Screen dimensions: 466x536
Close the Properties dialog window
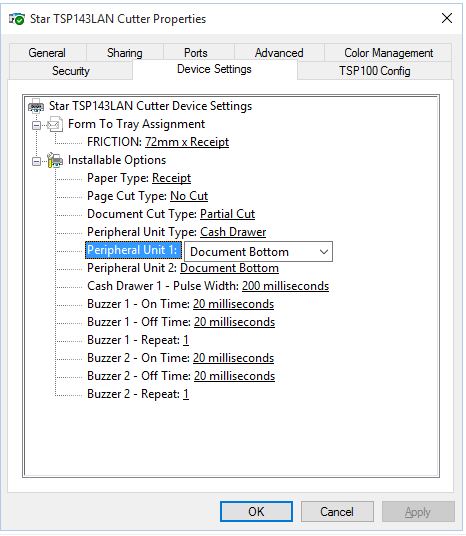447,18
